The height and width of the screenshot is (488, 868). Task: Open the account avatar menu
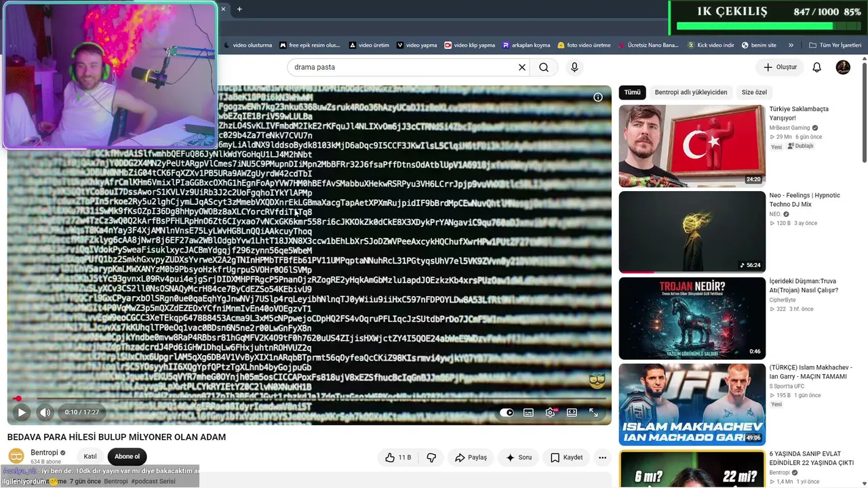843,67
